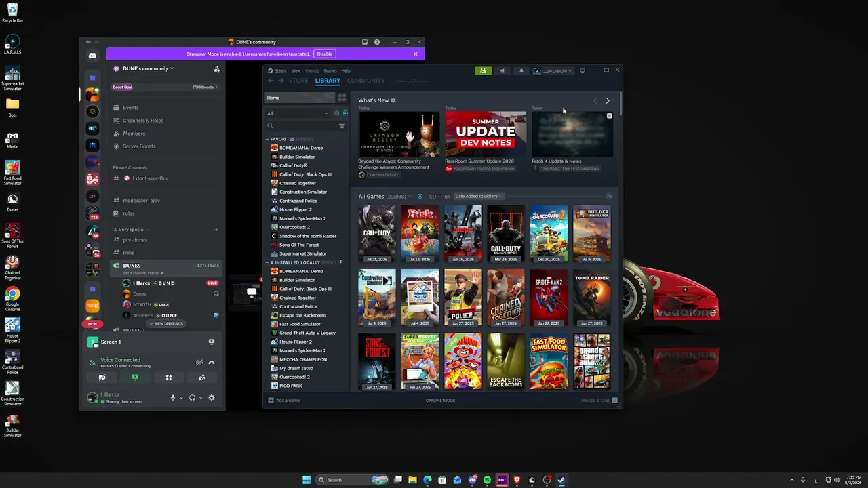Screen dimensions: 868x488
Task: Open What's New settings gear
Action: pyautogui.click(x=393, y=100)
